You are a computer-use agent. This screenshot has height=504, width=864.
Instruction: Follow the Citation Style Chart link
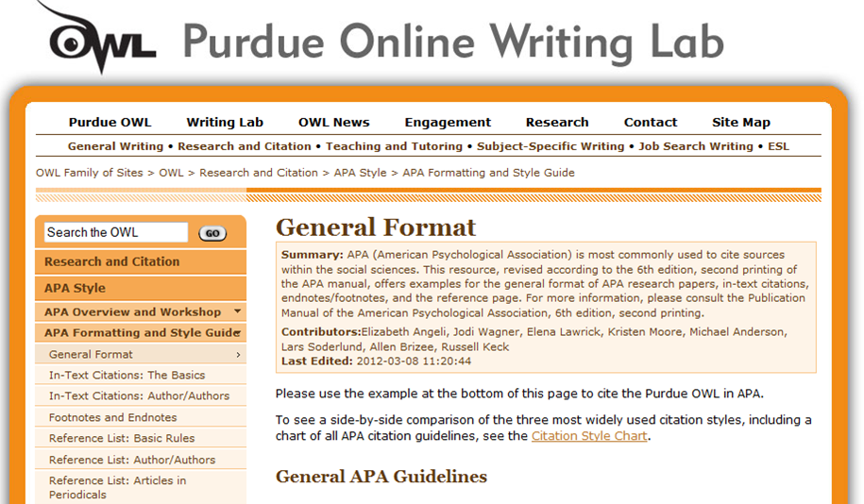pyautogui.click(x=589, y=436)
